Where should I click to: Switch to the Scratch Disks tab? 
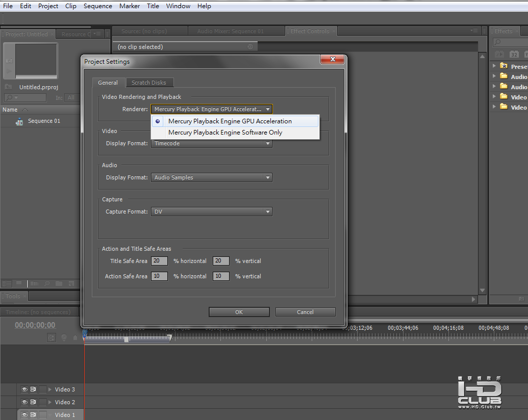149,83
